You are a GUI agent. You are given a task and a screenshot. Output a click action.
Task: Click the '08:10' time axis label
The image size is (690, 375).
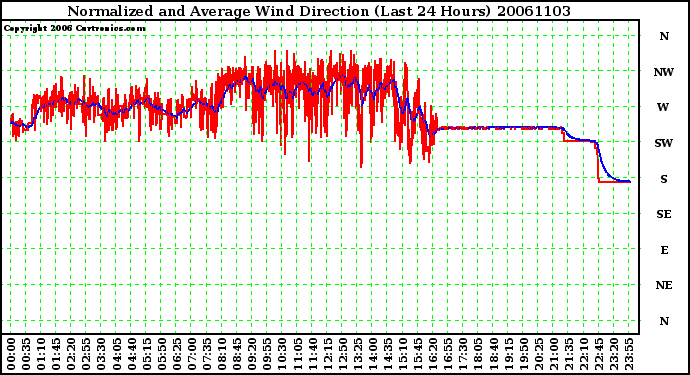point(222,354)
